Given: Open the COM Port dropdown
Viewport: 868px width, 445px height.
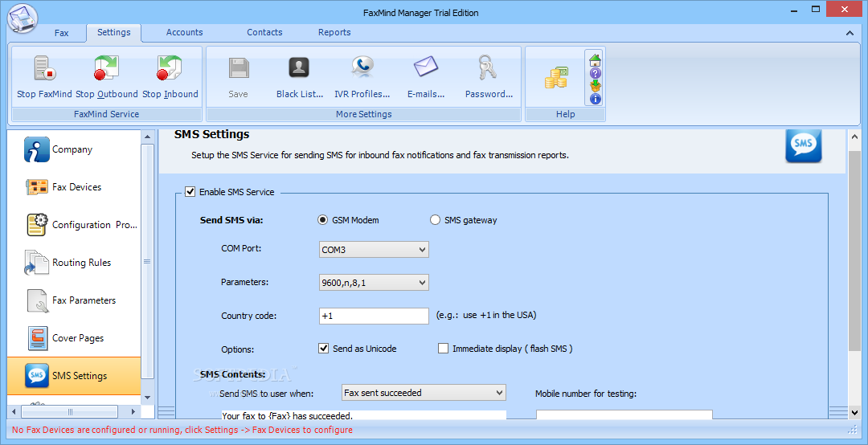Looking at the screenshot, I should [374, 250].
